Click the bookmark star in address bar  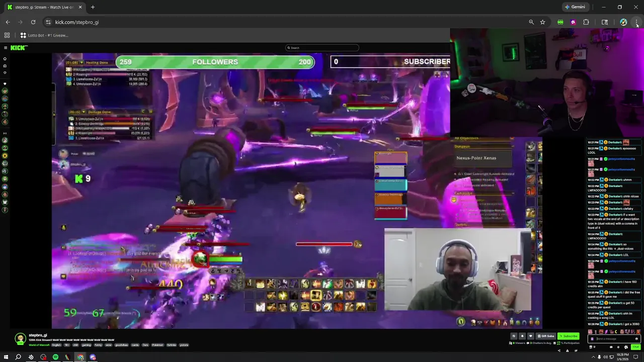point(542,22)
